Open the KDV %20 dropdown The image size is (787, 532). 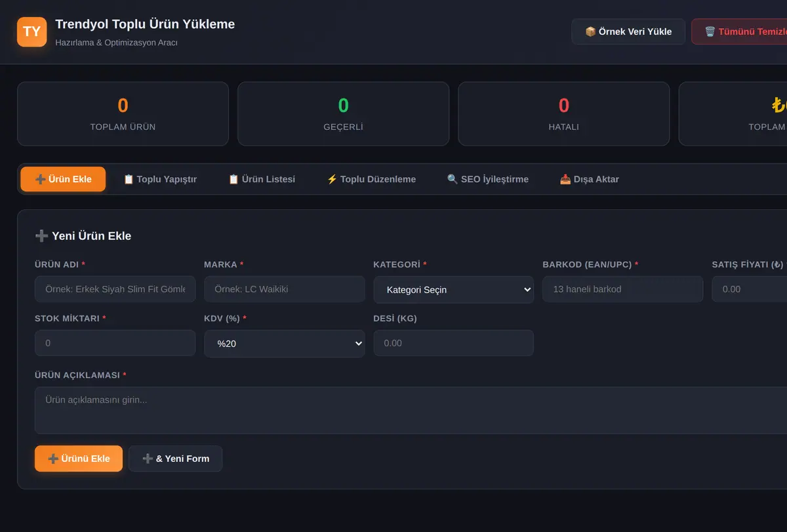[284, 343]
